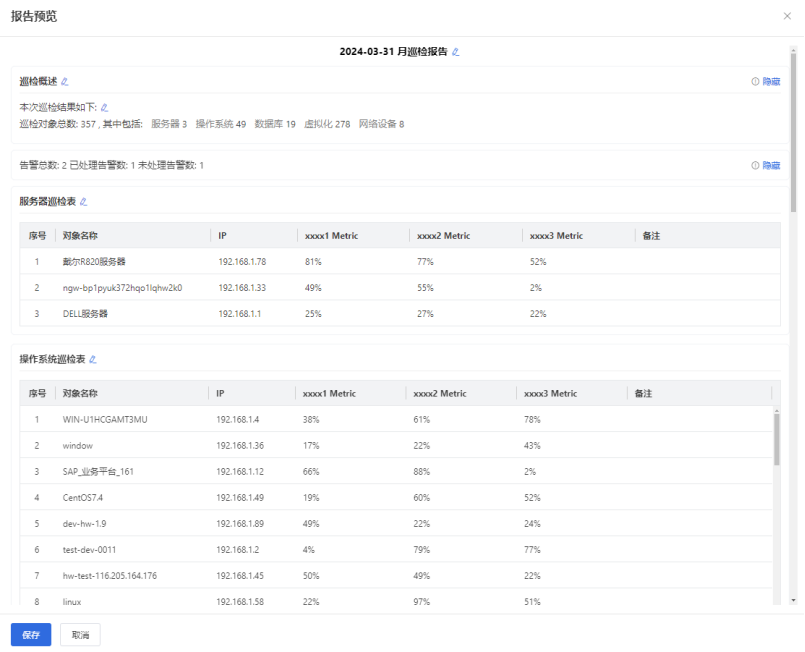Click 备注 header in 操作系统巡检表
805x652 pixels.
(643, 394)
